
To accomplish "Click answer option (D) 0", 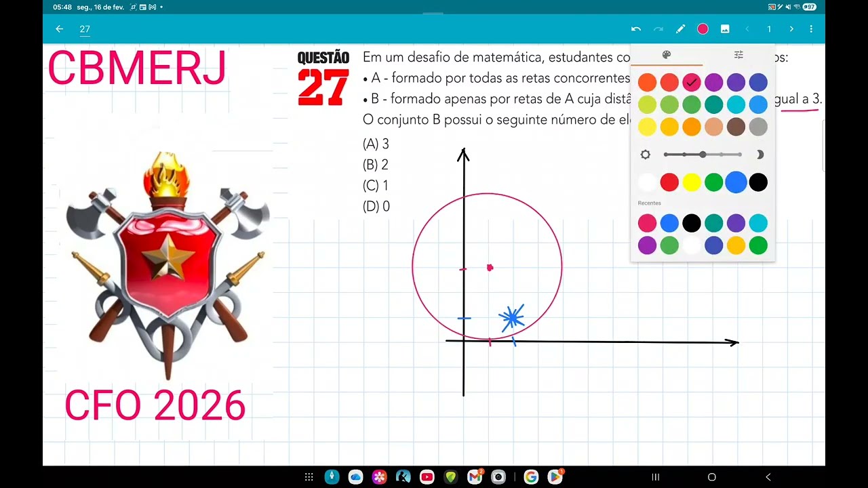I will click(376, 207).
